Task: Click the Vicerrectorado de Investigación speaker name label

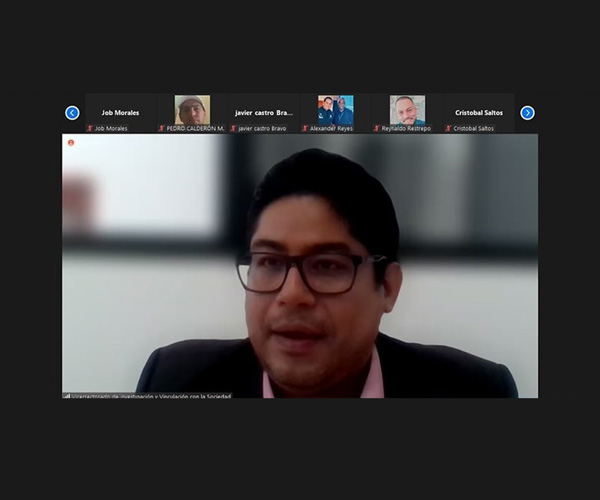Action: click(x=151, y=396)
